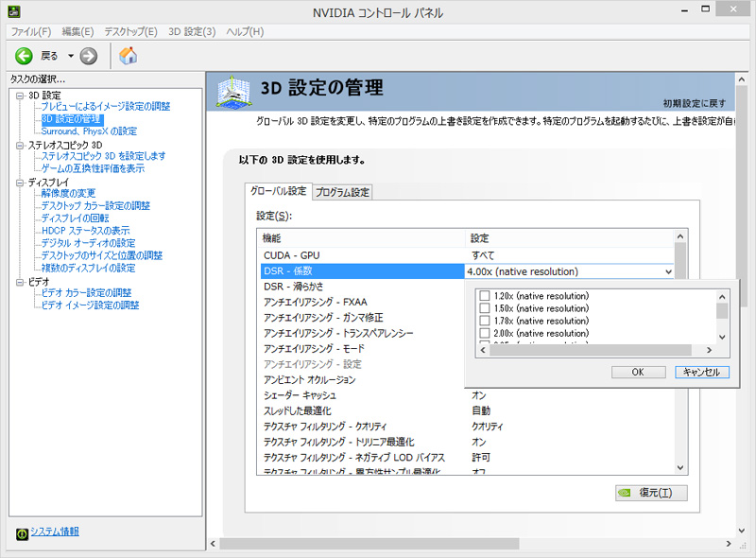Open HDCP ステータスの表示 task
756x558 pixels.
tap(85, 231)
